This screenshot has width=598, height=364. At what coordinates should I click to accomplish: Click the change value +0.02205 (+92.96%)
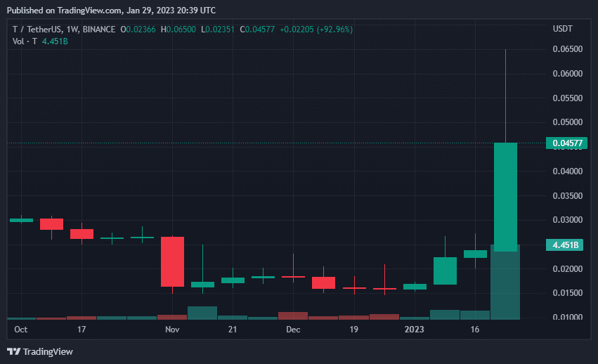316,30
